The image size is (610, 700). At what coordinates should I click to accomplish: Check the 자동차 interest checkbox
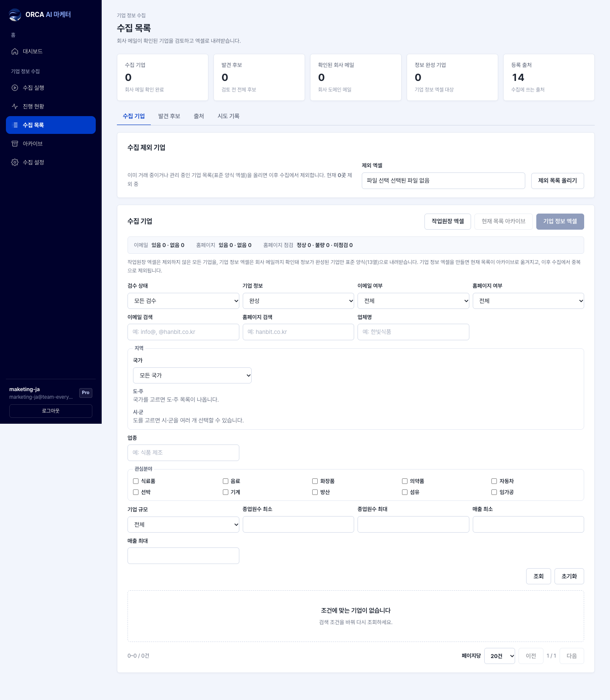click(494, 481)
